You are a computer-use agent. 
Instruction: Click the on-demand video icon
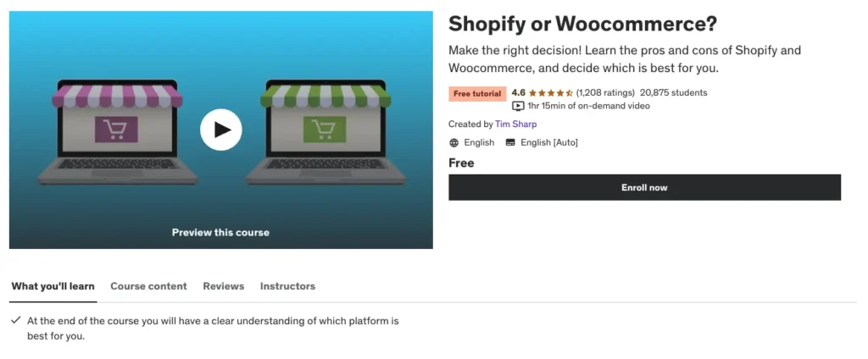pyautogui.click(x=518, y=106)
